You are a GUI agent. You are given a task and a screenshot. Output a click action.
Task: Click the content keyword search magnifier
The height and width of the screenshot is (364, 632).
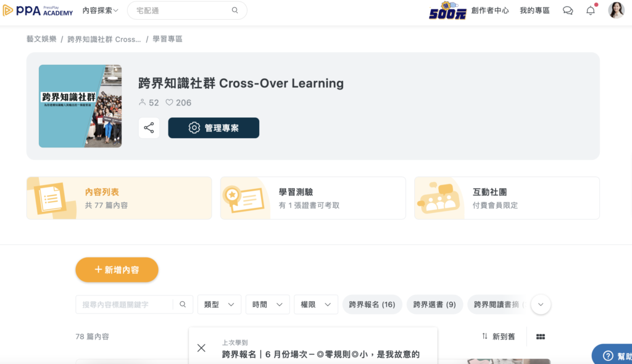[183, 304]
